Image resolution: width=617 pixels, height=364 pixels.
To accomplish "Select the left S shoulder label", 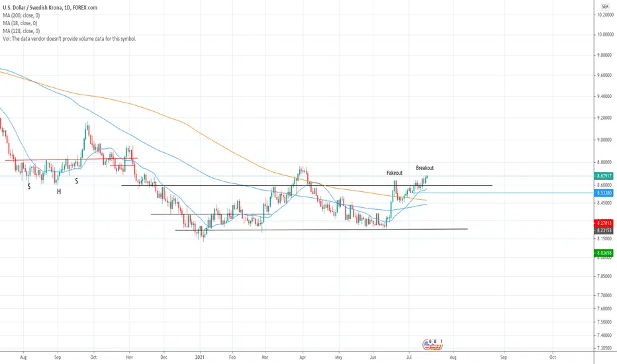I will (29, 187).
